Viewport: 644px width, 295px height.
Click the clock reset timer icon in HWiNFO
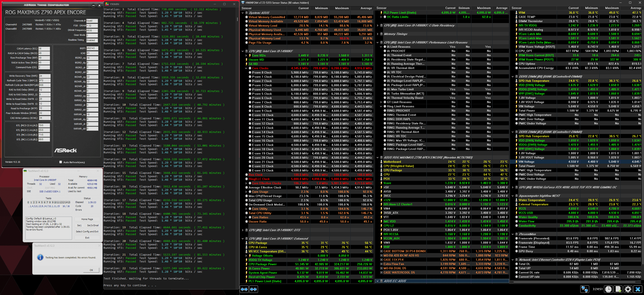coord(608,289)
